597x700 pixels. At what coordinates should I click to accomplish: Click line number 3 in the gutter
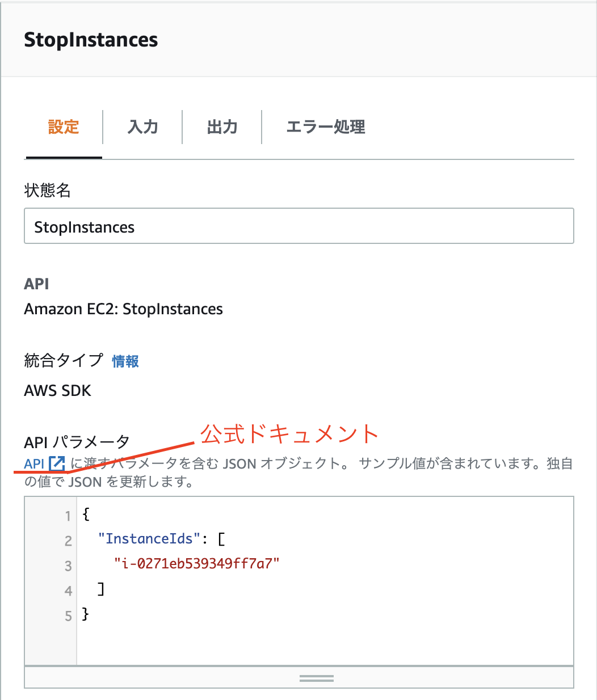tap(68, 566)
